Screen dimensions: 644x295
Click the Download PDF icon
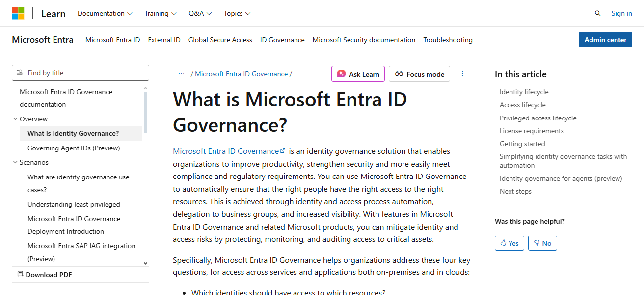20,274
